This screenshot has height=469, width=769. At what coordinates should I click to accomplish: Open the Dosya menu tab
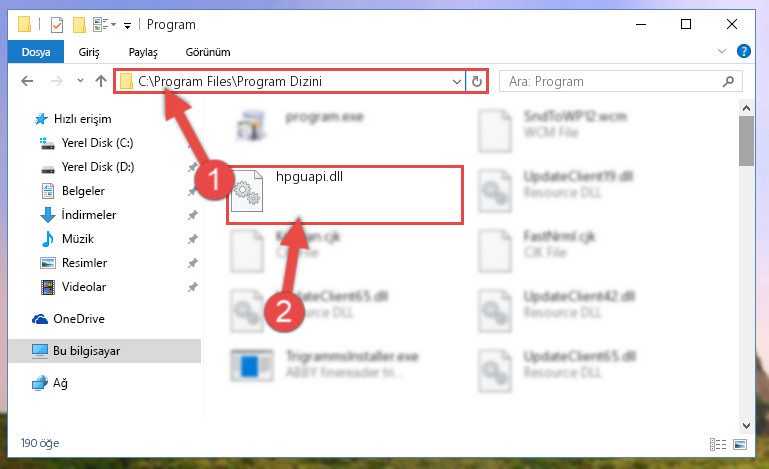click(36, 52)
